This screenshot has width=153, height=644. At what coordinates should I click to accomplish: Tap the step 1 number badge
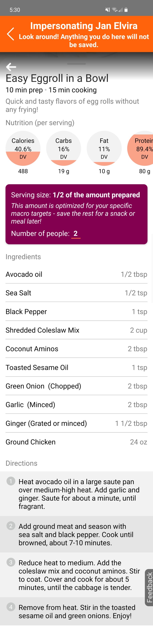click(x=11, y=481)
